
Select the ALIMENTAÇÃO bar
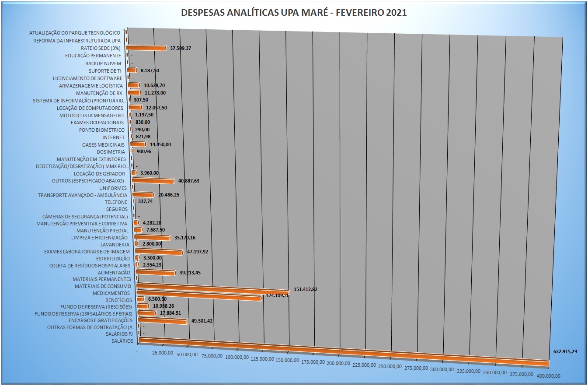[x=156, y=272]
